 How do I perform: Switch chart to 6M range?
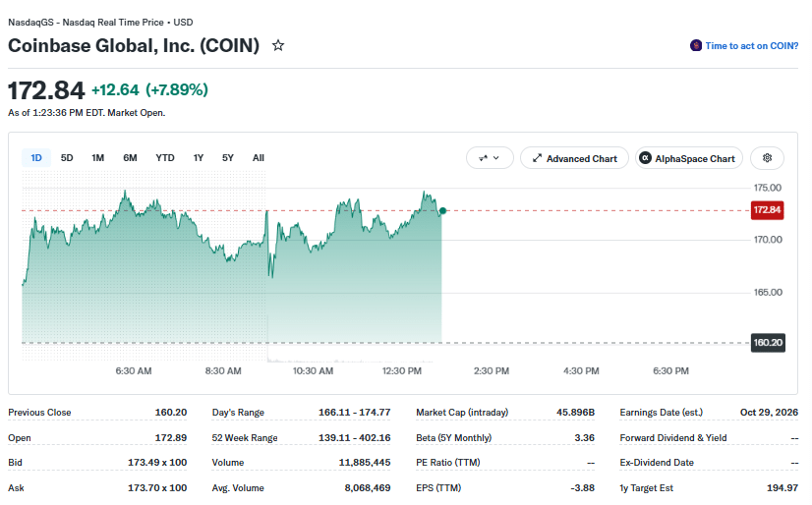coord(130,158)
